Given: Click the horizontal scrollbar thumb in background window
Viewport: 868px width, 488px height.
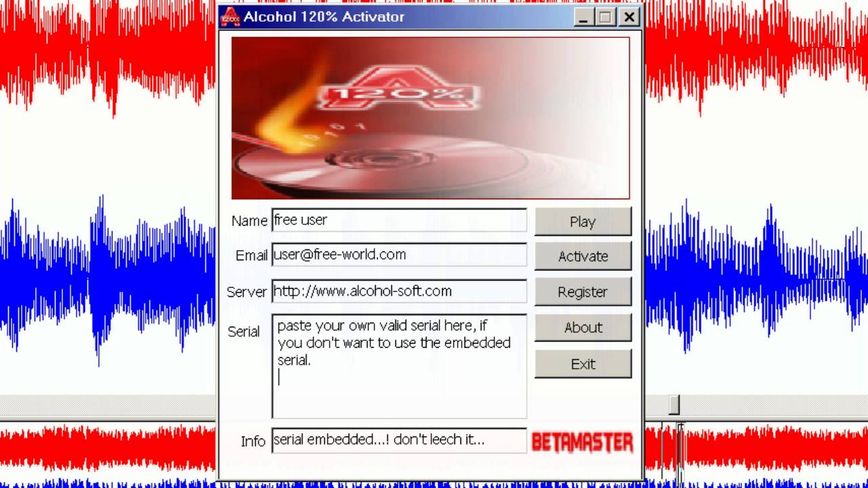Looking at the screenshot, I should pos(673,405).
